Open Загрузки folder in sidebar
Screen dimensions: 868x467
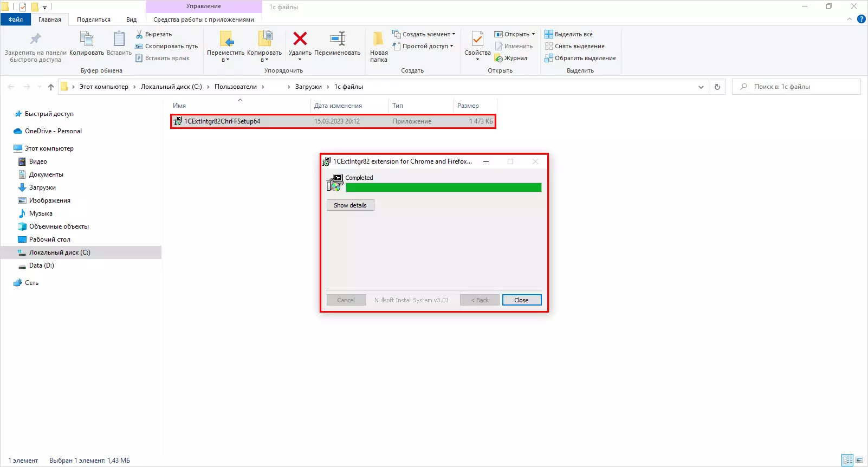pos(42,187)
